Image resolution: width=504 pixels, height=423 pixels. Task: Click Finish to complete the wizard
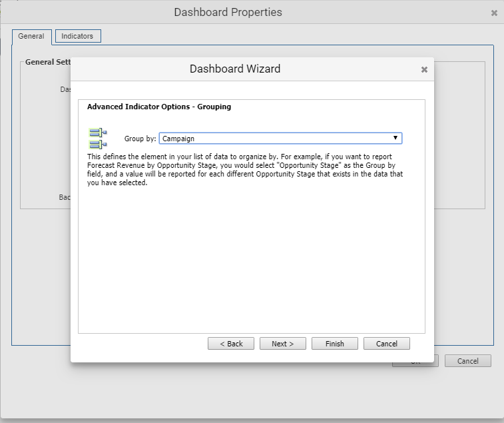(334, 344)
